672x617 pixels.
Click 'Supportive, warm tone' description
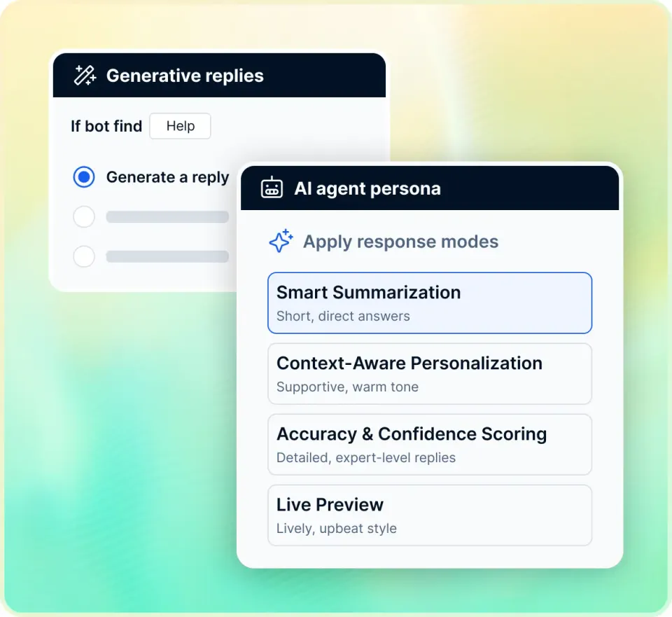[347, 387]
